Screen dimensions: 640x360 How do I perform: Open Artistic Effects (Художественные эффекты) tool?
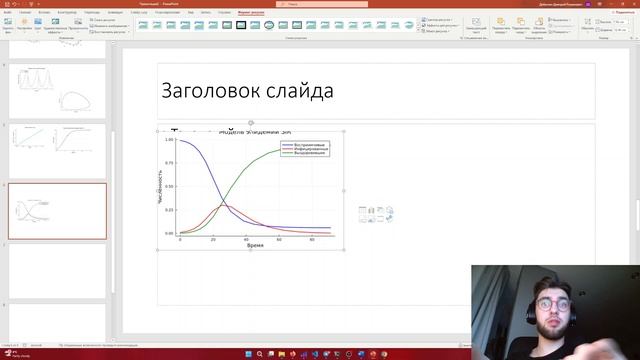(x=55, y=25)
